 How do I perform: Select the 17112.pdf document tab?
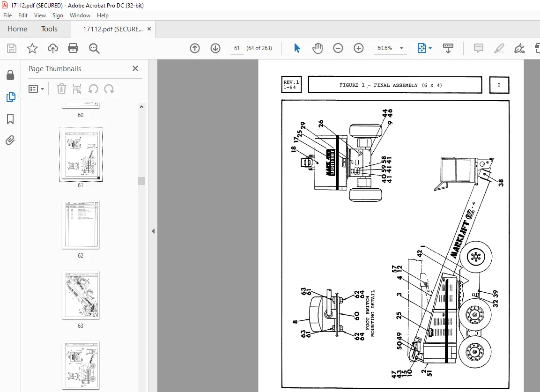[x=112, y=29]
